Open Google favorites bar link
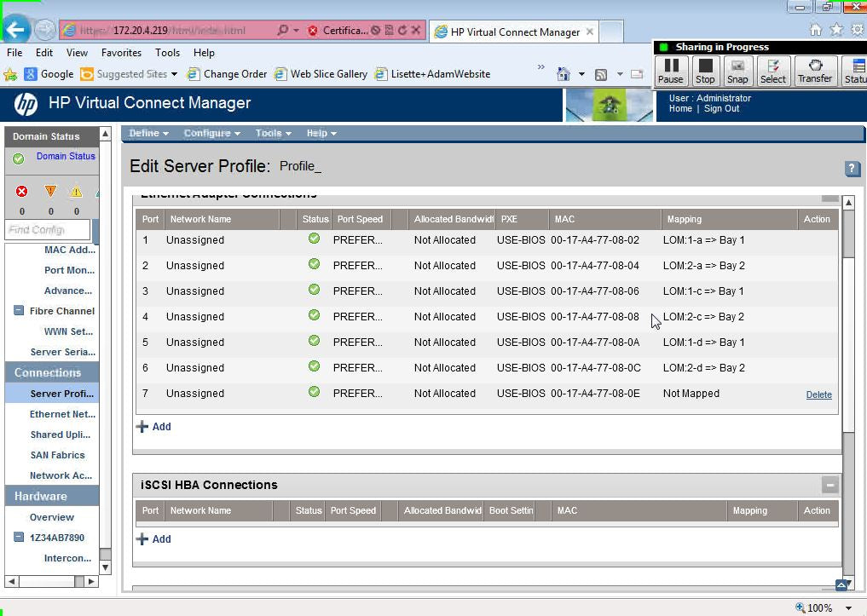Screen dimensions: 867x616 coord(49,74)
